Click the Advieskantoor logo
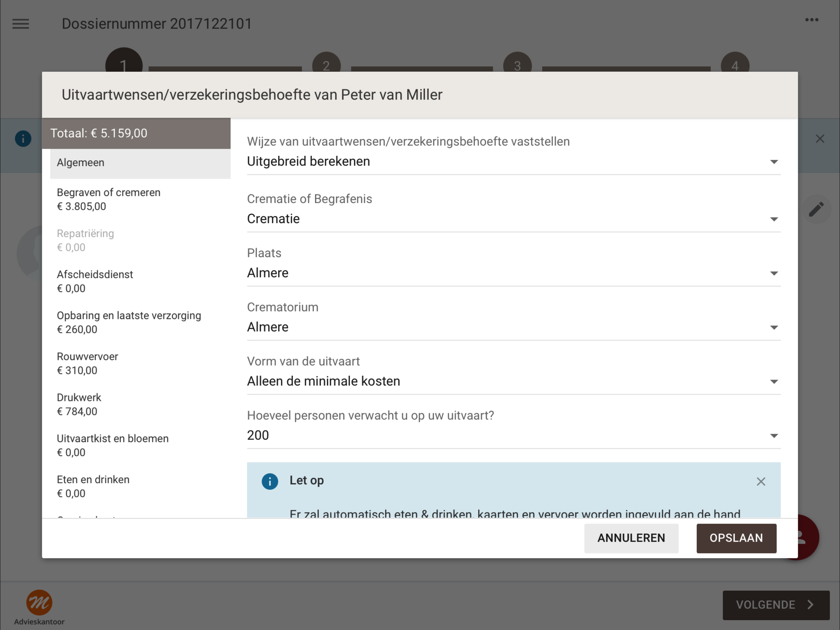This screenshot has height=630, width=840. (x=39, y=607)
